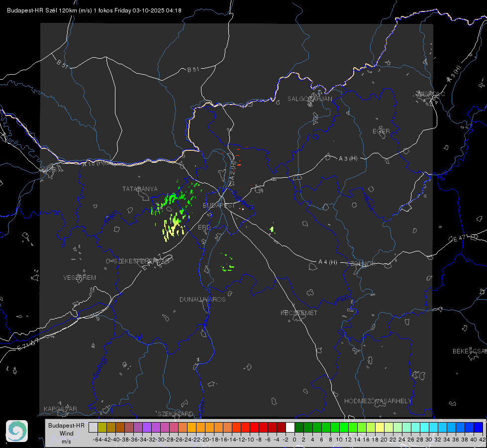
Task: Click the legend value '-64'
Action: (x=98, y=440)
